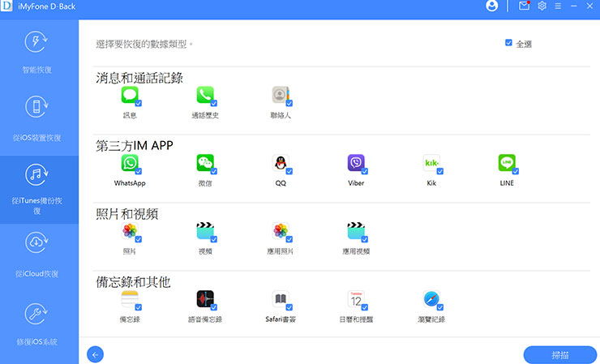Uncheck the 通話歷史 checkbox
This screenshot has height=364, width=600.
point(214,103)
